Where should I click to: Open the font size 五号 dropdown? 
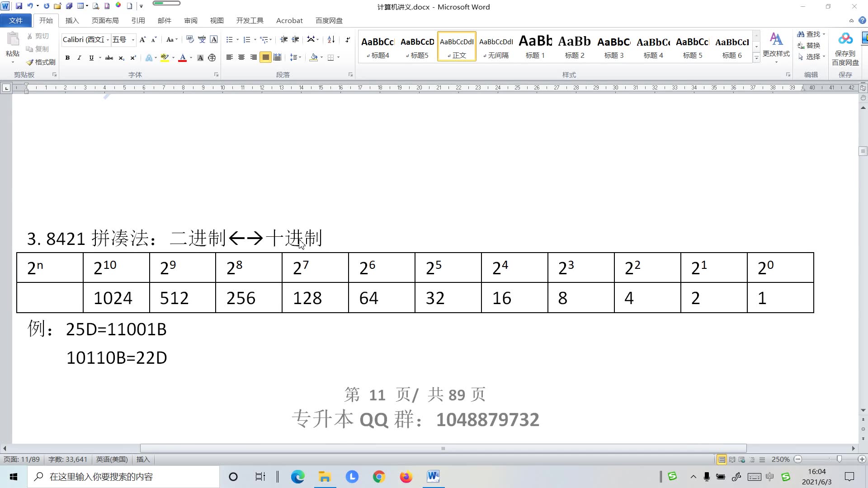(x=133, y=40)
